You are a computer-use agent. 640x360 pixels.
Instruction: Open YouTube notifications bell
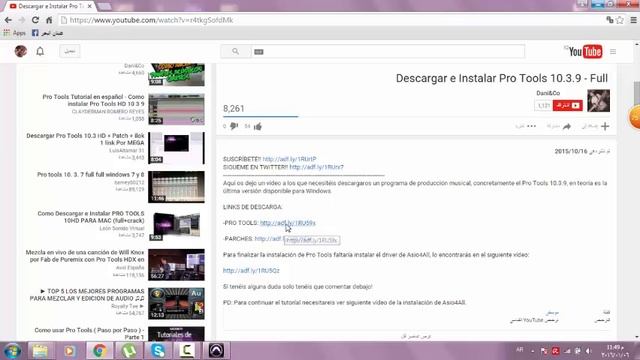click(40, 51)
